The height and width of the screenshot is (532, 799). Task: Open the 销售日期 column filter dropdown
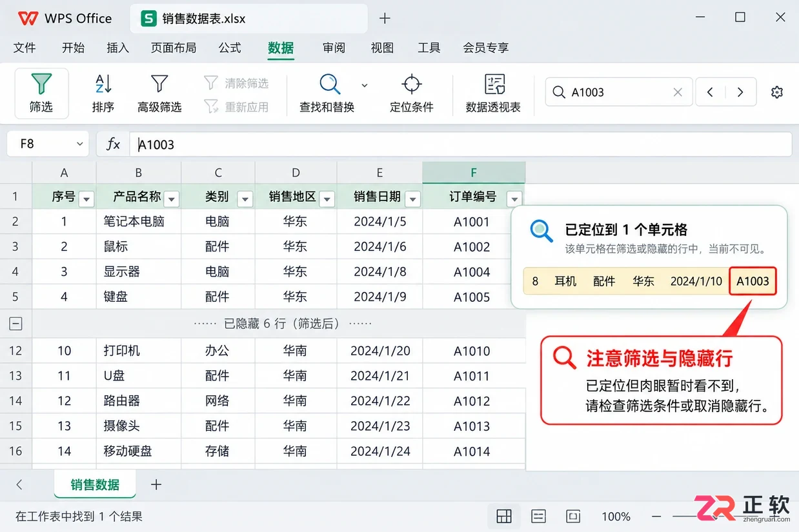[x=412, y=199]
